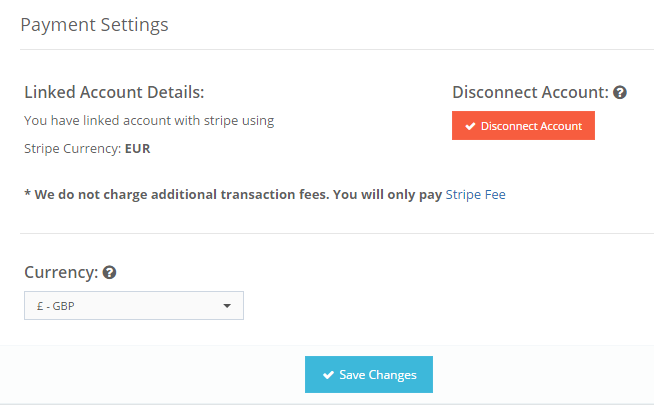Screen dimensions: 654x405
Task: Click the 'You have linked account' text
Action: [x=149, y=121]
